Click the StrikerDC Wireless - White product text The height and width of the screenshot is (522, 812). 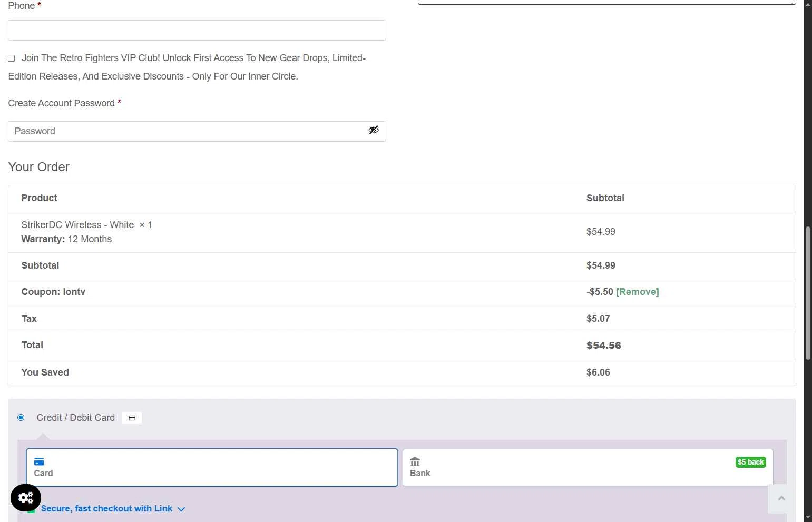(x=77, y=225)
